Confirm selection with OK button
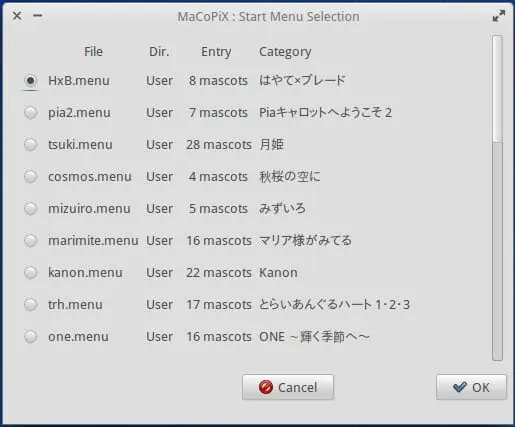Viewport: 515px width, 427px height. coord(471,387)
